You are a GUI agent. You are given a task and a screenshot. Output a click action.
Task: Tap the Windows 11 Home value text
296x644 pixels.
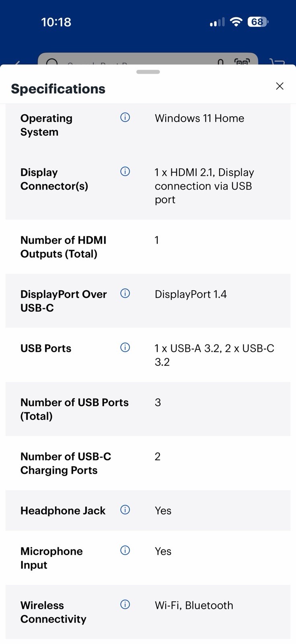click(199, 118)
